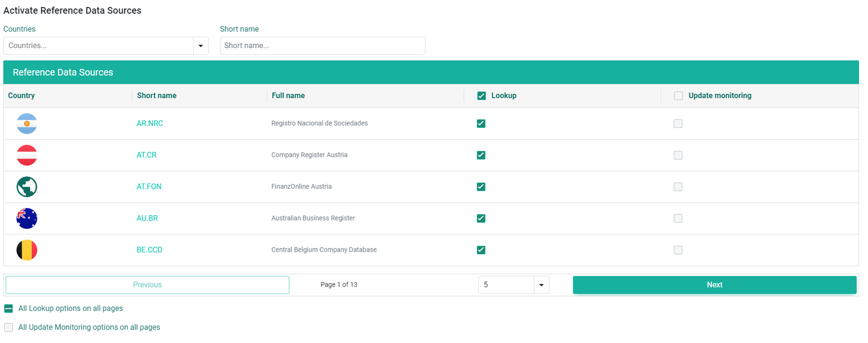The height and width of the screenshot is (343, 868).
Task: Open the AT.CR source link
Action: [146, 155]
